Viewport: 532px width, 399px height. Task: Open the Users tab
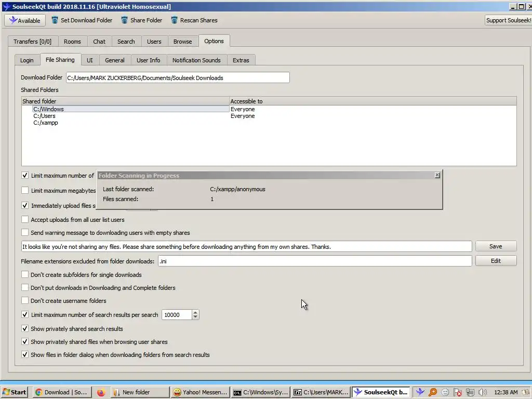pyautogui.click(x=154, y=42)
